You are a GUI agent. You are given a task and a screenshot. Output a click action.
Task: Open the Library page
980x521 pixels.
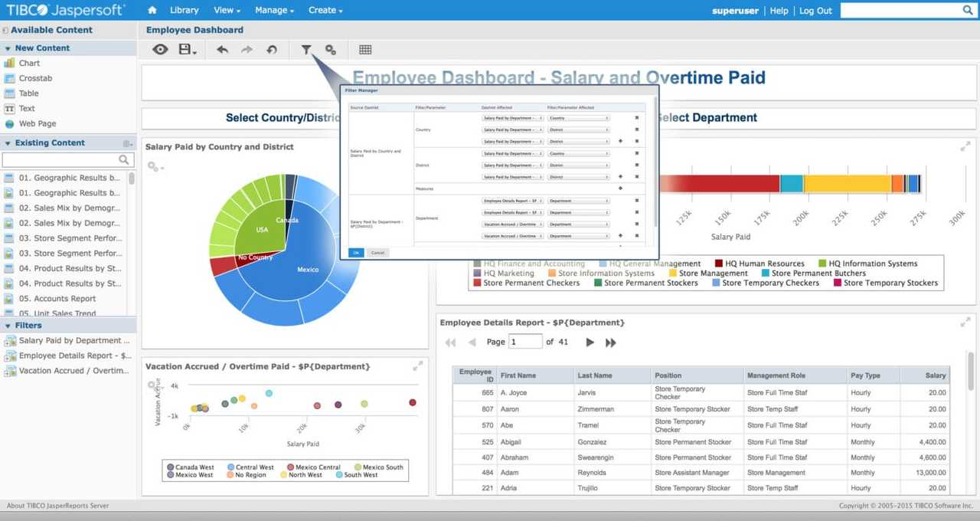(184, 10)
